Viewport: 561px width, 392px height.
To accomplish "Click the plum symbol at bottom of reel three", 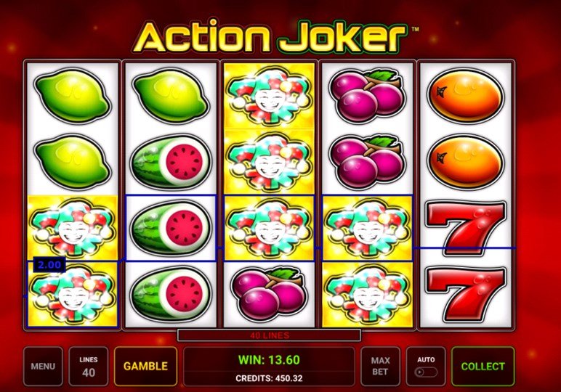I will click(269, 294).
